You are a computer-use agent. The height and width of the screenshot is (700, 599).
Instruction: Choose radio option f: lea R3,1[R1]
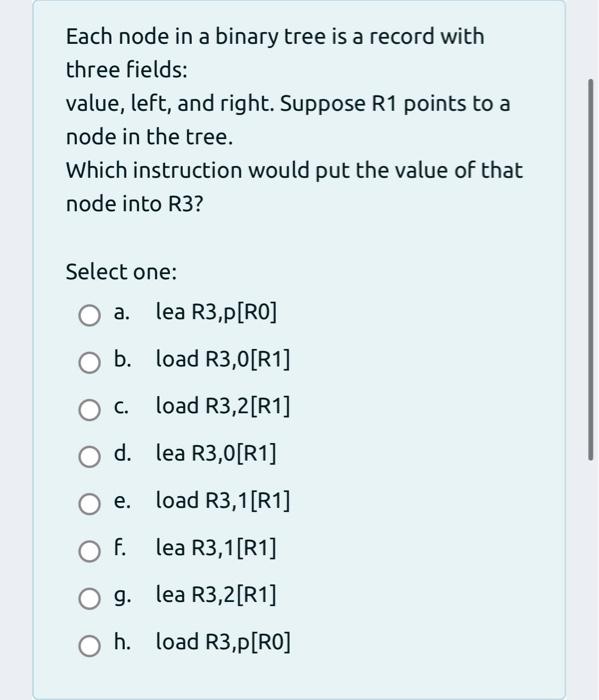[89, 551]
